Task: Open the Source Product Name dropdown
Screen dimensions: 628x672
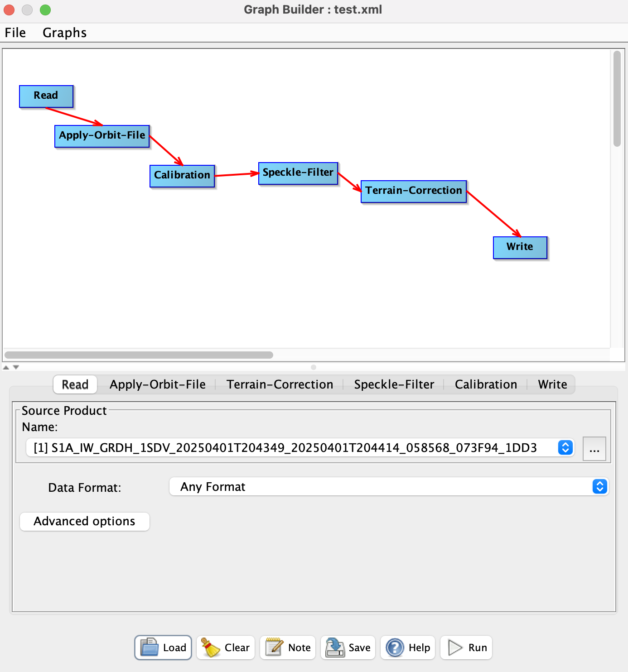Action: point(300,448)
